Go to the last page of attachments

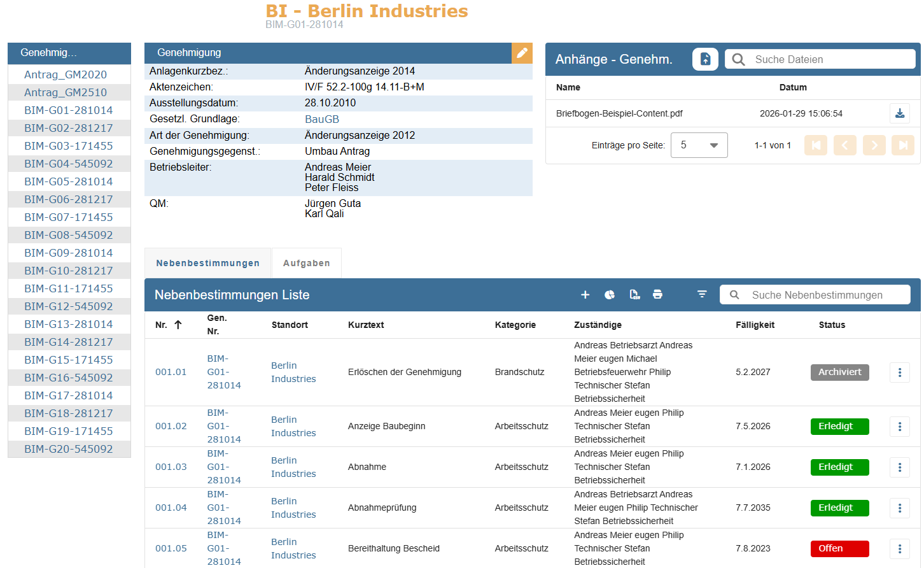(902, 145)
